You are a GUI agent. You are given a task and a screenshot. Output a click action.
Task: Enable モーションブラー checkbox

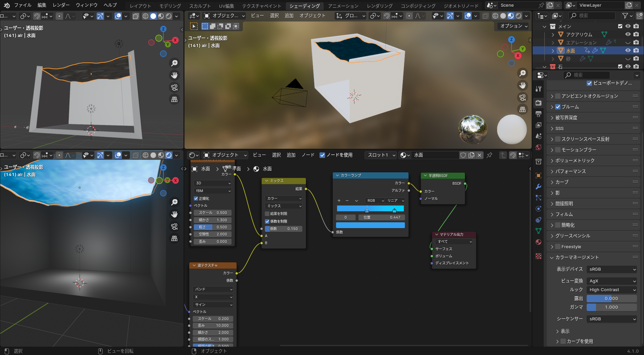[558, 150]
